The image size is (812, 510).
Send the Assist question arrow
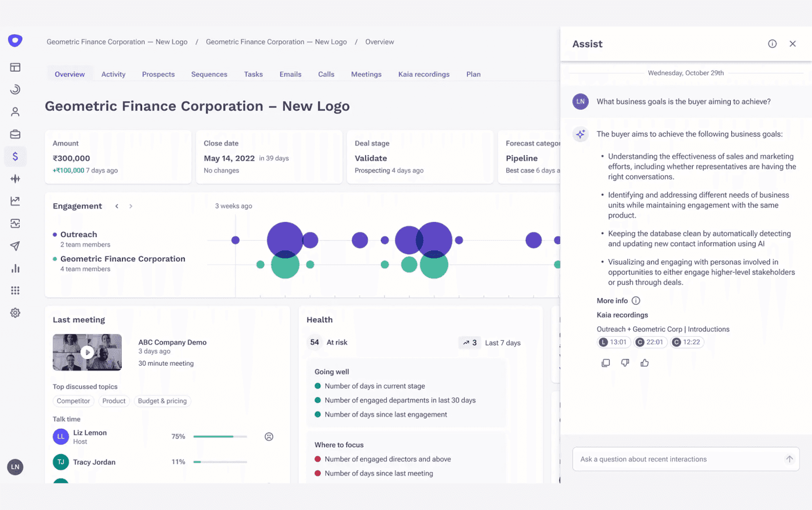790,459
